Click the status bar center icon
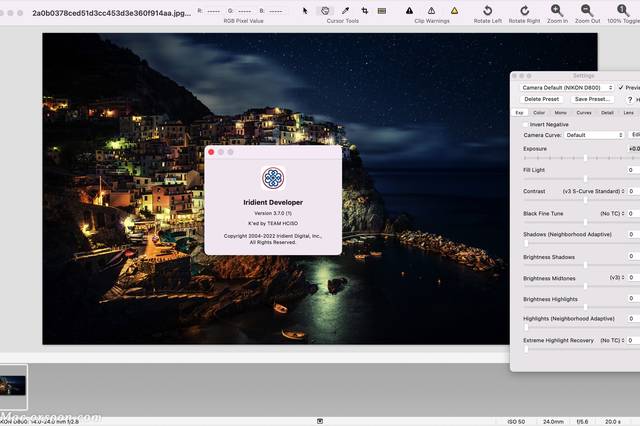The image size is (640, 426). 320,421
